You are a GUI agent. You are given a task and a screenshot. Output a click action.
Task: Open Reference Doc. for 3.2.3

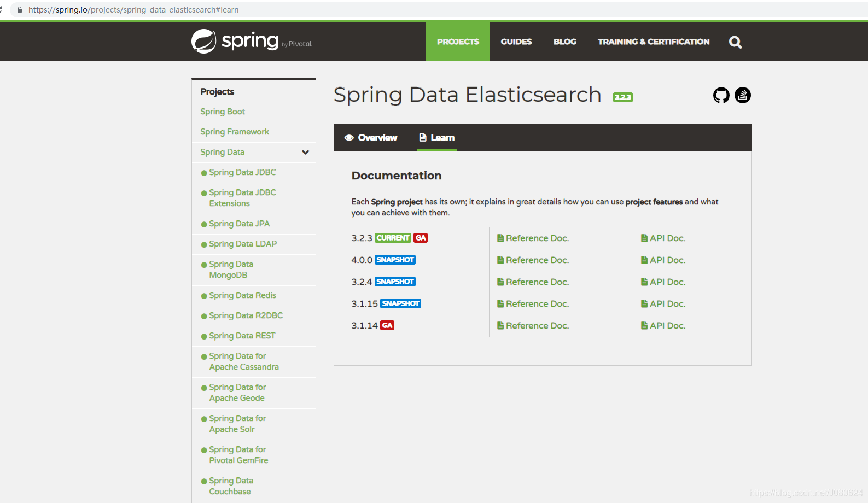click(x=533, y=238)
